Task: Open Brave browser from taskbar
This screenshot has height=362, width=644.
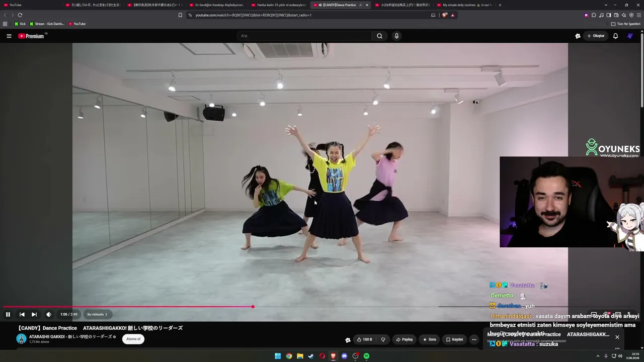Action: pos(333,356)
